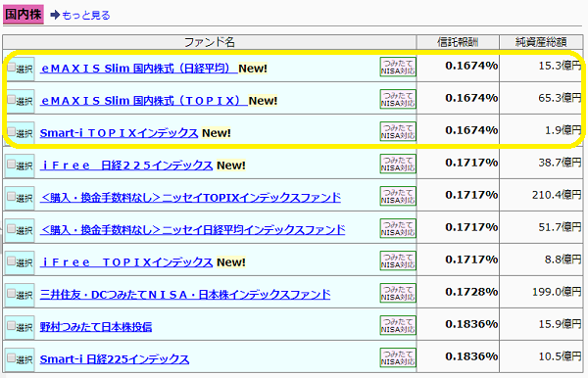Click つみたてNISA対応 badge for 野村つみたて日本株投信
Screen dimensions: 588x378
tap(398, 325)
